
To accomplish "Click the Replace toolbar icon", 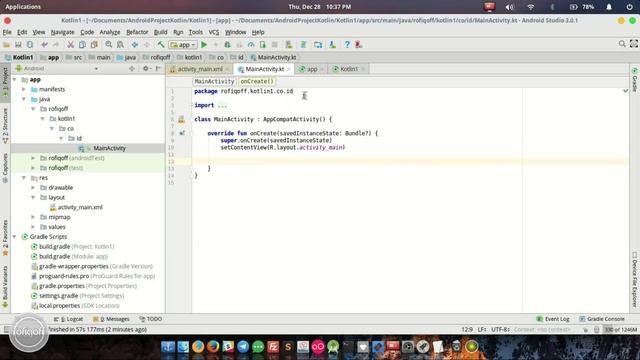I will point(120,44).
